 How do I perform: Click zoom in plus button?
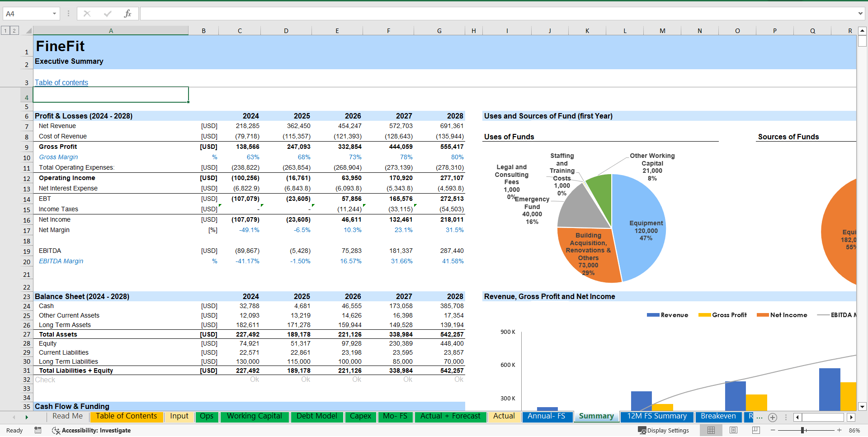pyautogui.click(x=840, y=430)
